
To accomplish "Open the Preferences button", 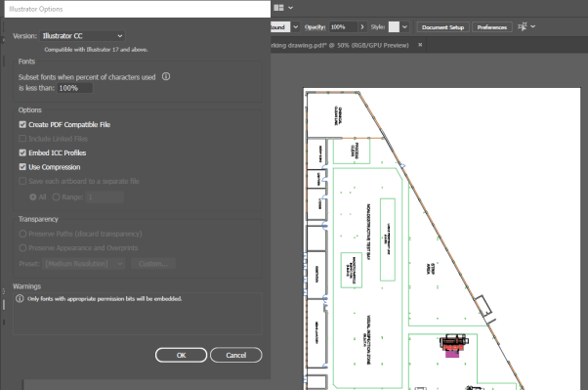I will (492, 27).
